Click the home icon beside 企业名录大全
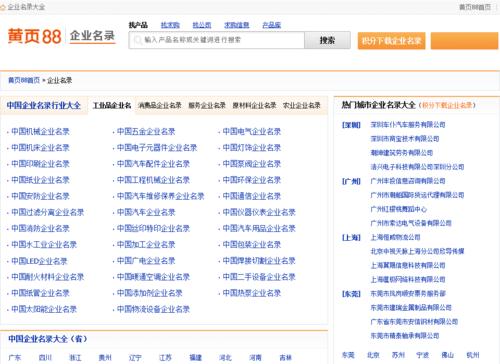 pos(3,7)
